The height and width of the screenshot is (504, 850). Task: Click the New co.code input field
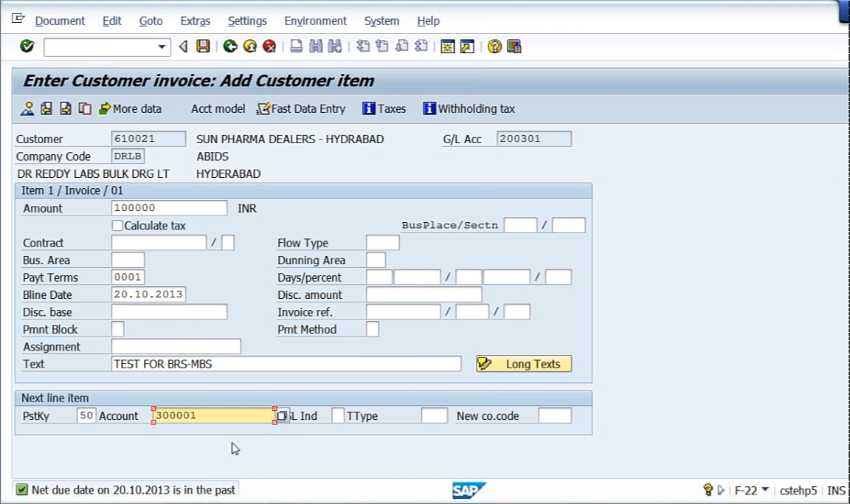tap(555, 415)
